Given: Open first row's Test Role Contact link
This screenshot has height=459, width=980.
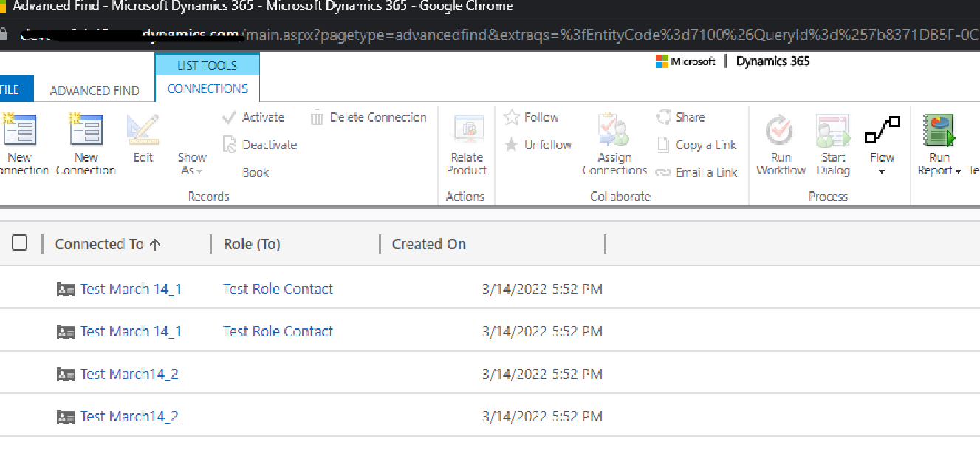Looking at the screenshot, I should click(x=278, y=289).
